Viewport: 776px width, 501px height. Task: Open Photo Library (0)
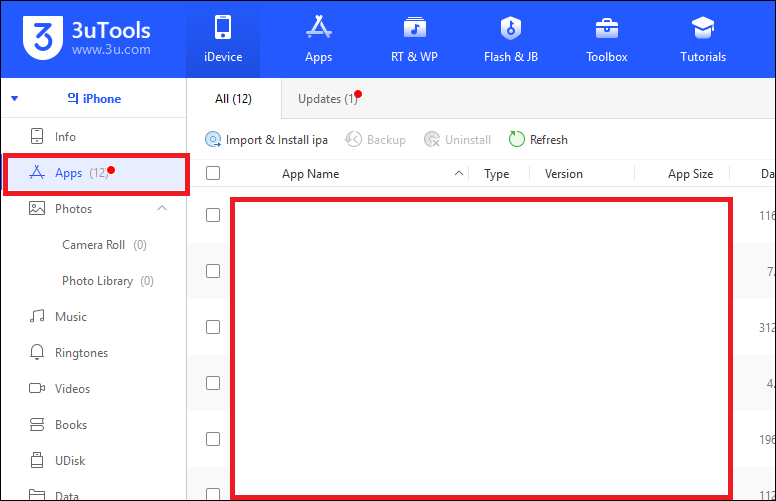(x=107, y=281)
